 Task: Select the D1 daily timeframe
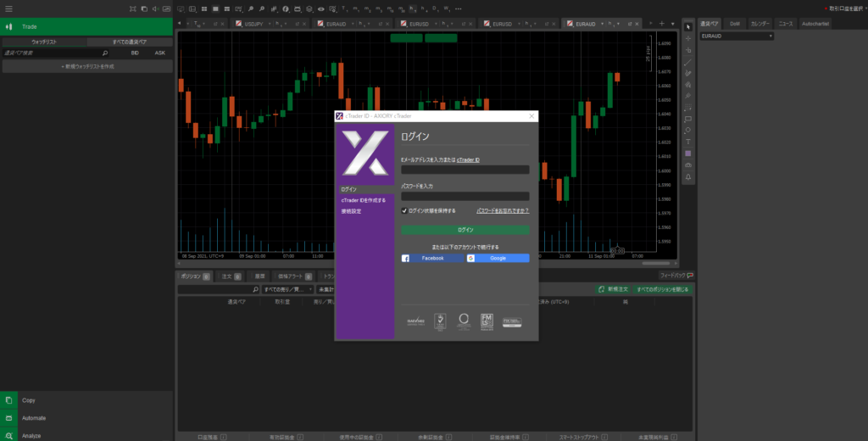click(435, 8)
